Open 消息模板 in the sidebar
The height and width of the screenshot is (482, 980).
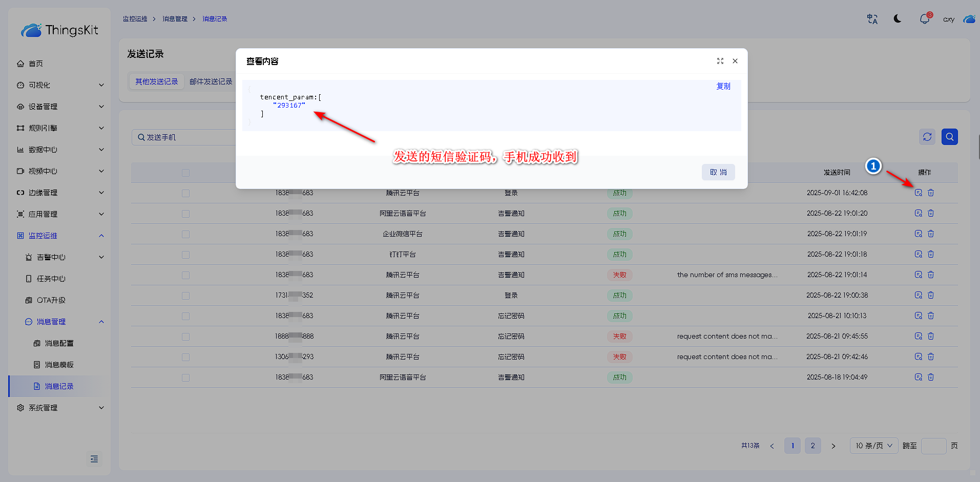click(59, 365)
